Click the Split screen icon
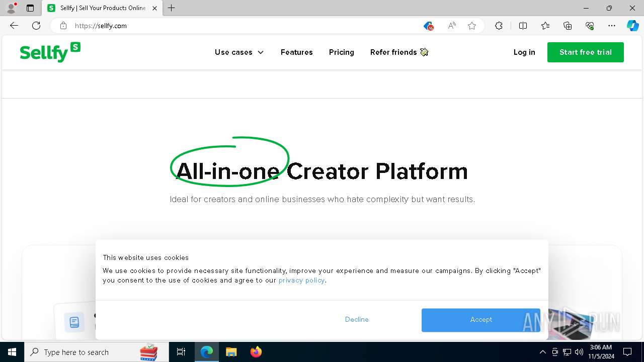This screenshot has width=644, height=362. 523,26
